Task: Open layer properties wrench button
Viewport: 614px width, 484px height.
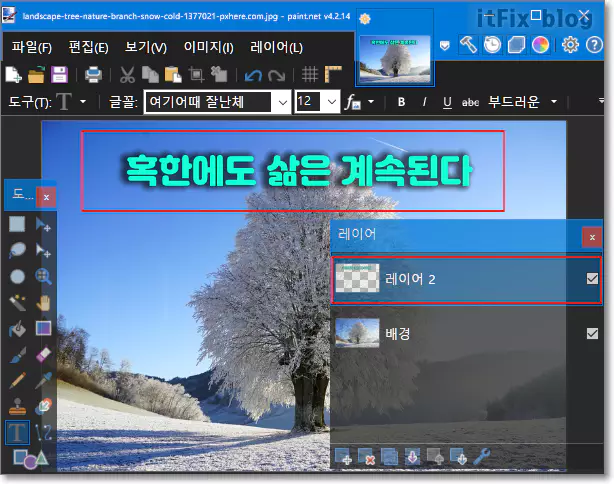Action: (x=482, y=457)
